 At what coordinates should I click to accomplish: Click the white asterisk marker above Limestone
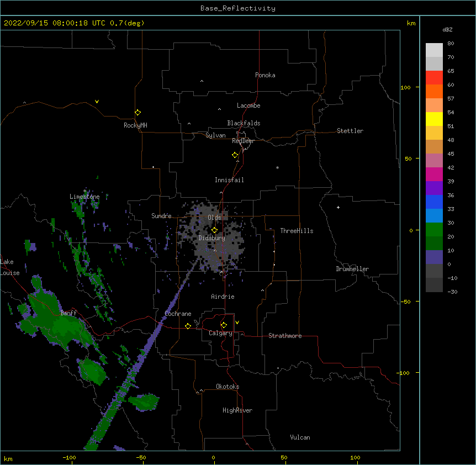pyautogui.click(x=84, y=191)
